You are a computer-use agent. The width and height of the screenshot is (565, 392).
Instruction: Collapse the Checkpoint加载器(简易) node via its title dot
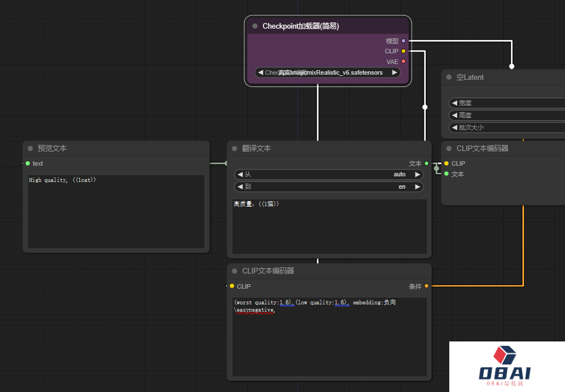(255, 26)
